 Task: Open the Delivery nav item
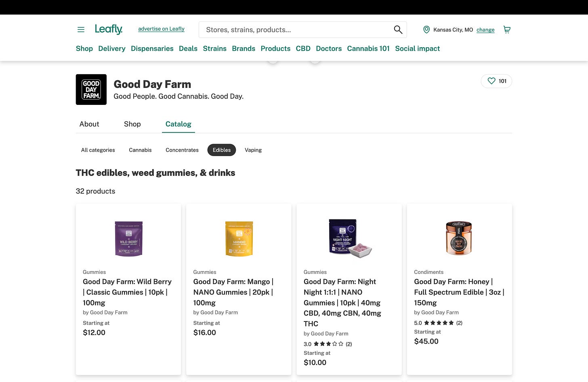point(112,48)
